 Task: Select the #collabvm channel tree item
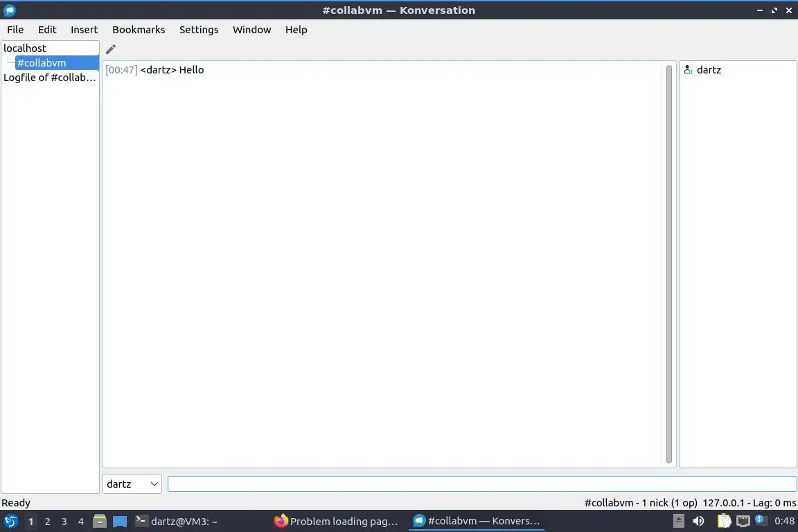click(57, 63)
